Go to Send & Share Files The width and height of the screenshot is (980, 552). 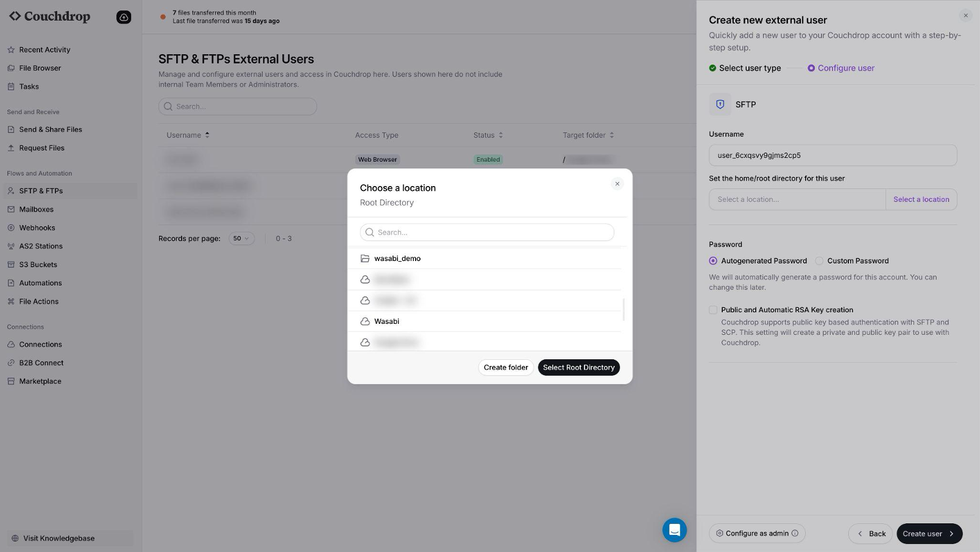tap(51, 129)
